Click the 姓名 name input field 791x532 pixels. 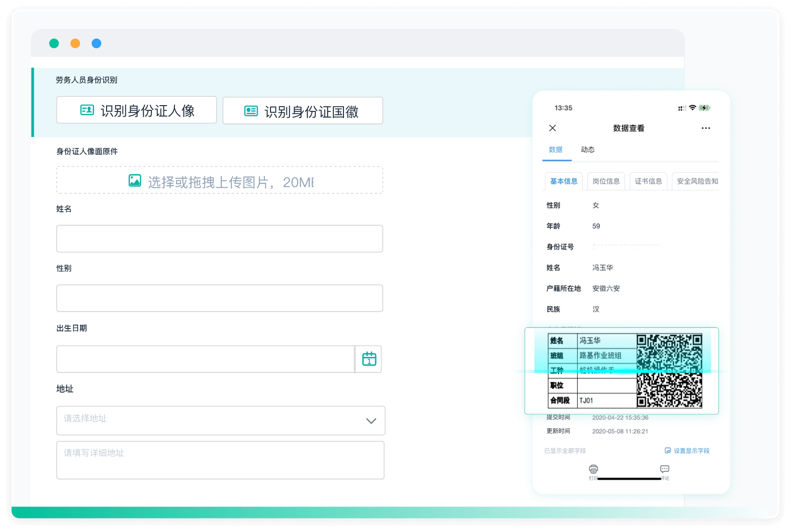tap(219, 238)
